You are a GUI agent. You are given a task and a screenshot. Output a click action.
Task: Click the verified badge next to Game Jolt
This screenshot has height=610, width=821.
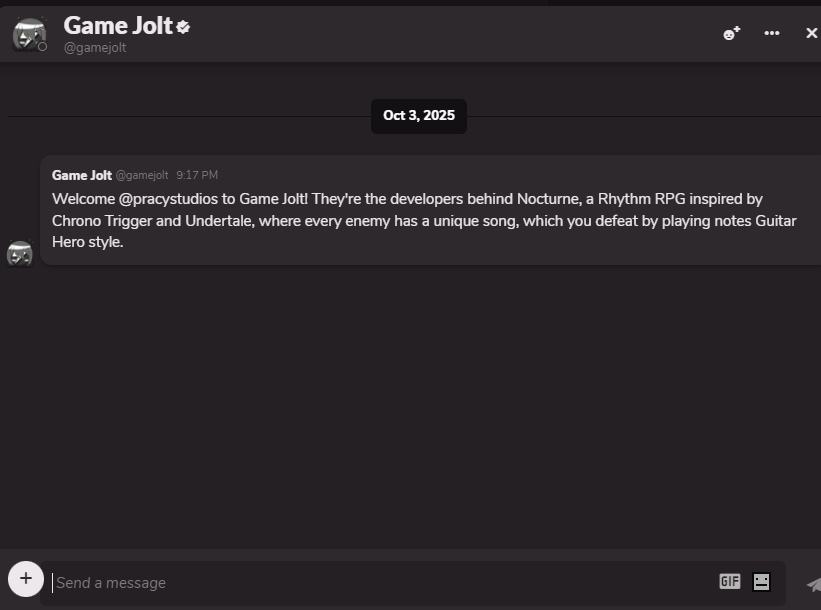[x=183, y=27]
